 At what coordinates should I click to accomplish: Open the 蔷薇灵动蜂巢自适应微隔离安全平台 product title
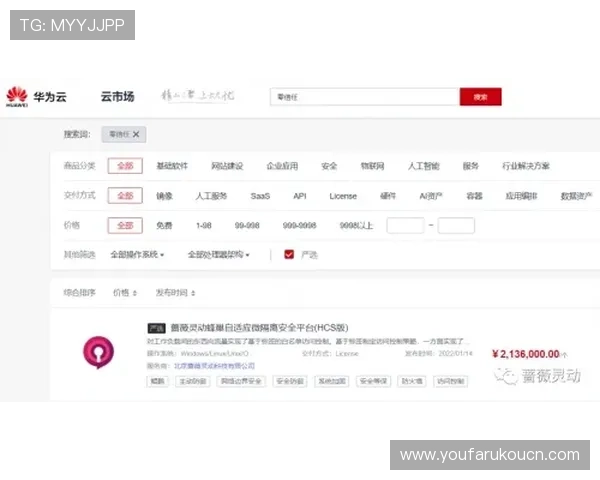(x=259, y=328)
